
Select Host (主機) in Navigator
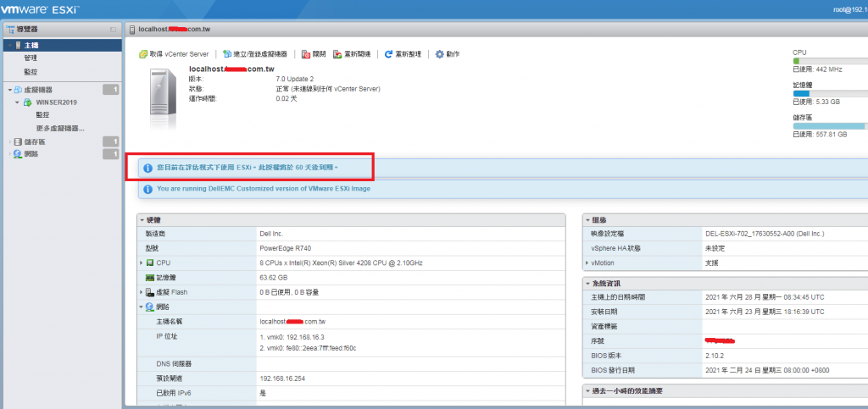[31, 45]
